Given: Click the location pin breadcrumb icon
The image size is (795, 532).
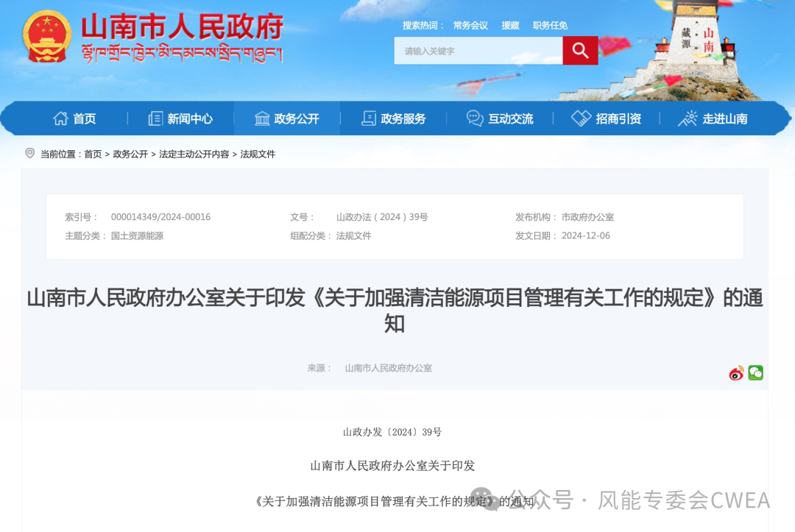Looking at the screenshot, I should click(x=30, y=153).
